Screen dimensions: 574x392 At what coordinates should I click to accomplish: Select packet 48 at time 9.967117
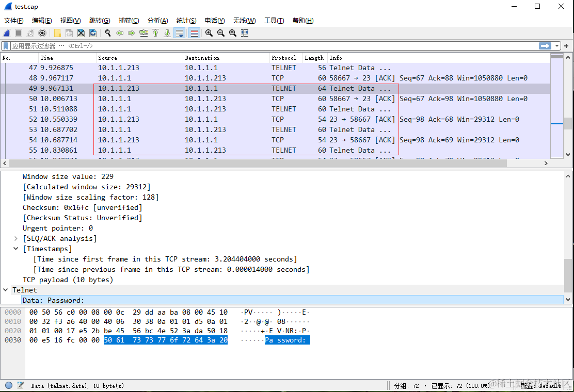coord(275,78)
